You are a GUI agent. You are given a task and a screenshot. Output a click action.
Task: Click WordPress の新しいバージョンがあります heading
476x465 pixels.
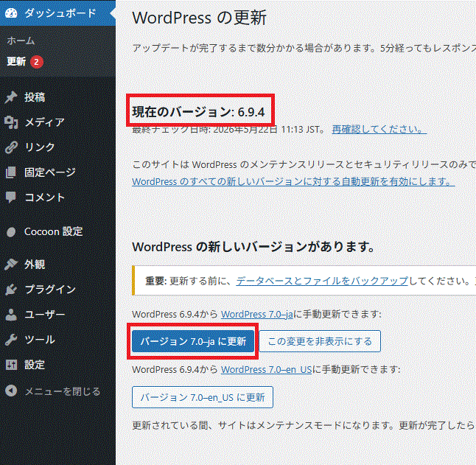[x=253, y=246]
